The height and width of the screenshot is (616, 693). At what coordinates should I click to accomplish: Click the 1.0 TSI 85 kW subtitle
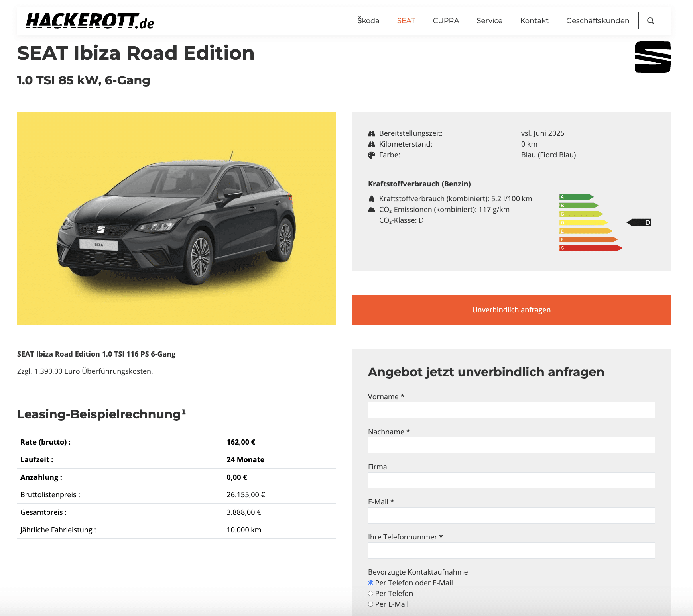point(84,80)
